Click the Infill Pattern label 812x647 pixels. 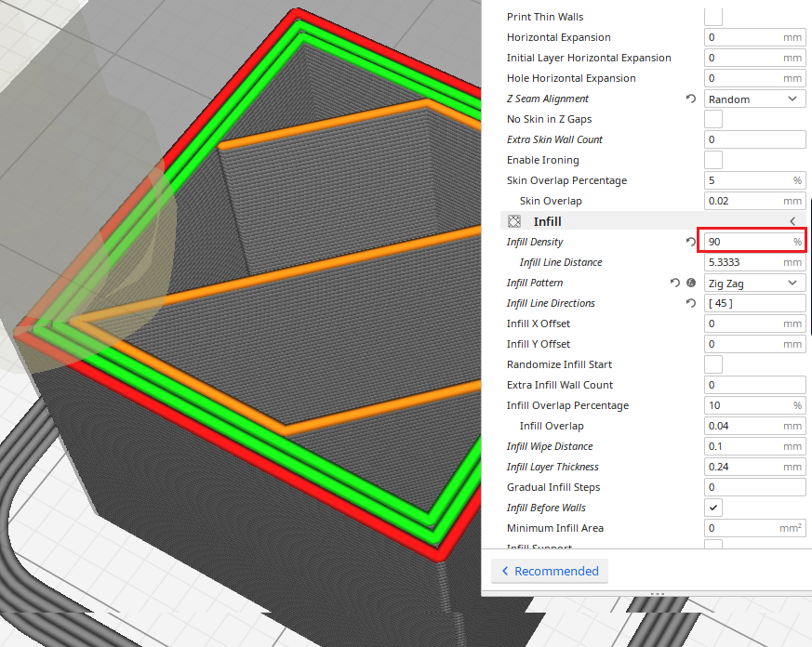point(535,283)
